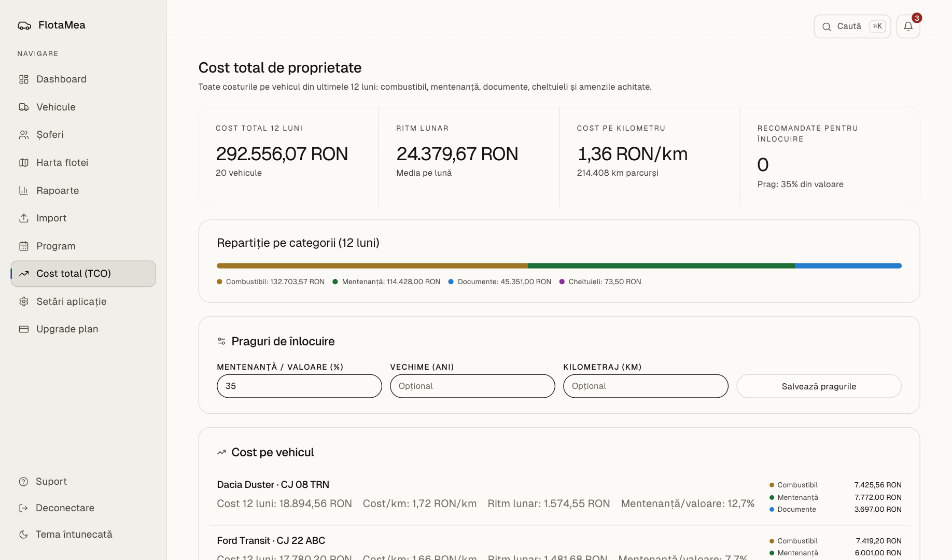
Task: Go to Vehicule page
Action: [83, 107]
